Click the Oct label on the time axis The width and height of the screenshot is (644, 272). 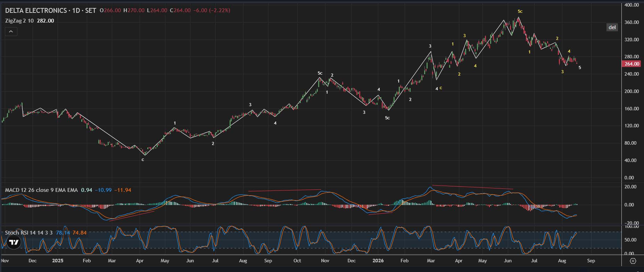297,261
